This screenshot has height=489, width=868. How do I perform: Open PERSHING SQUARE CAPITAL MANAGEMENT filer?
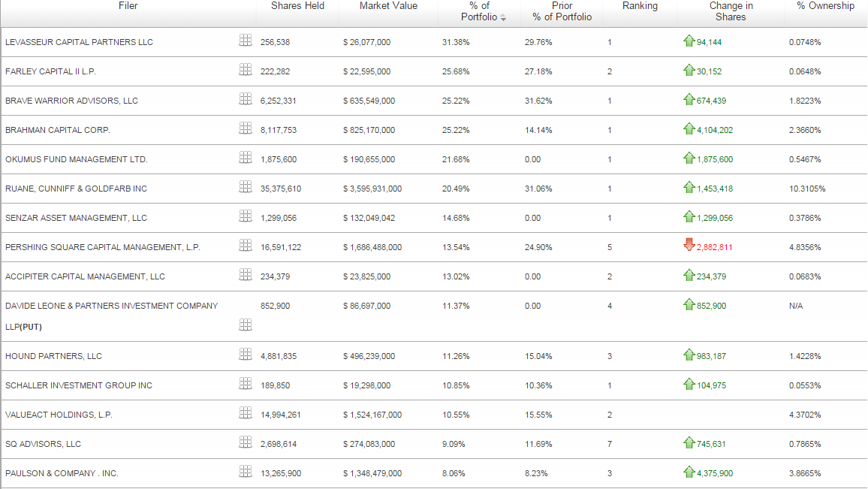click(102, 248)
